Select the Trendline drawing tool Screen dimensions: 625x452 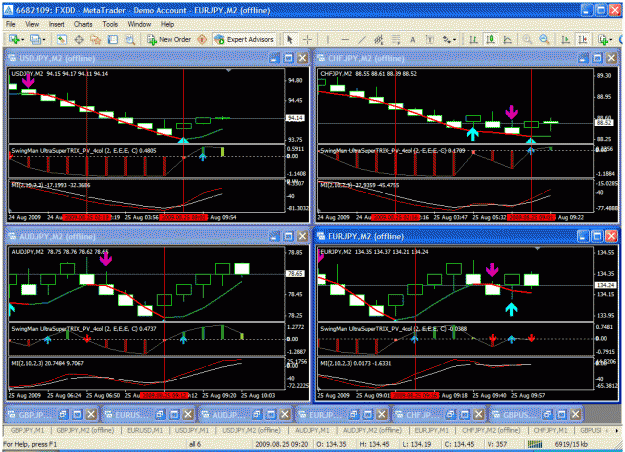362,39
